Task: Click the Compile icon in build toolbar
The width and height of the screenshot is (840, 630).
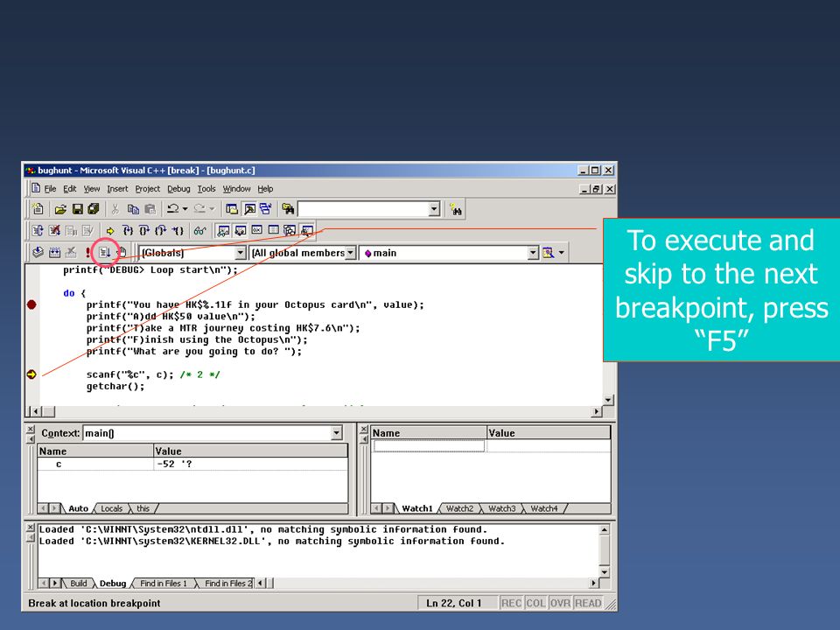Action: point(38,252)
